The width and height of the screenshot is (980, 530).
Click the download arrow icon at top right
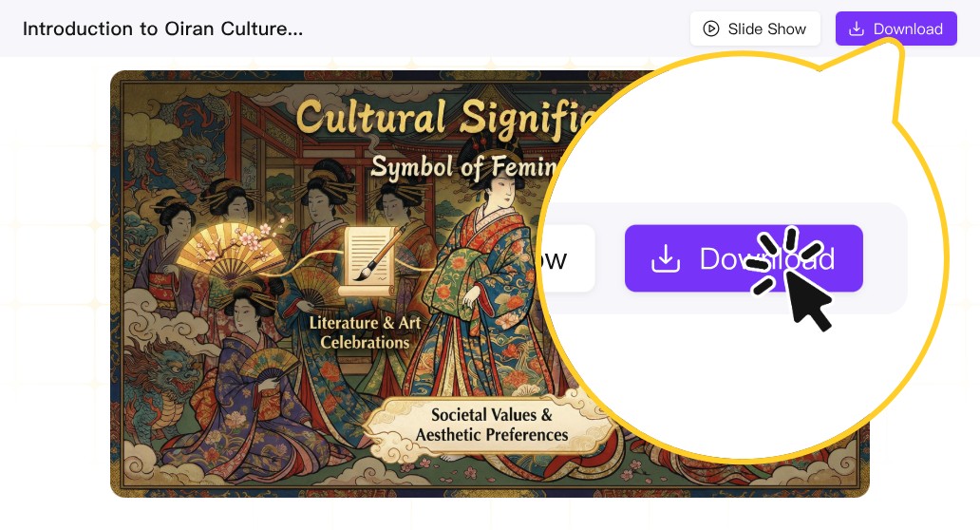coord(857,28)
